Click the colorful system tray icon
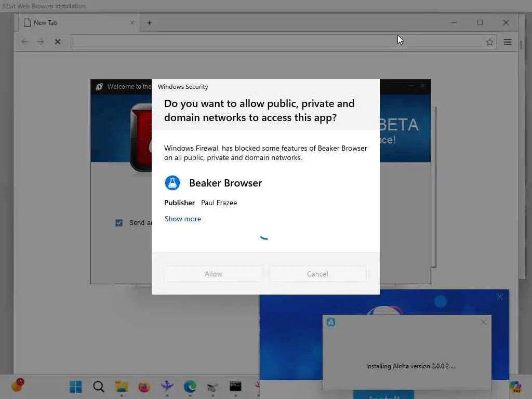 (x=515, y=387)
